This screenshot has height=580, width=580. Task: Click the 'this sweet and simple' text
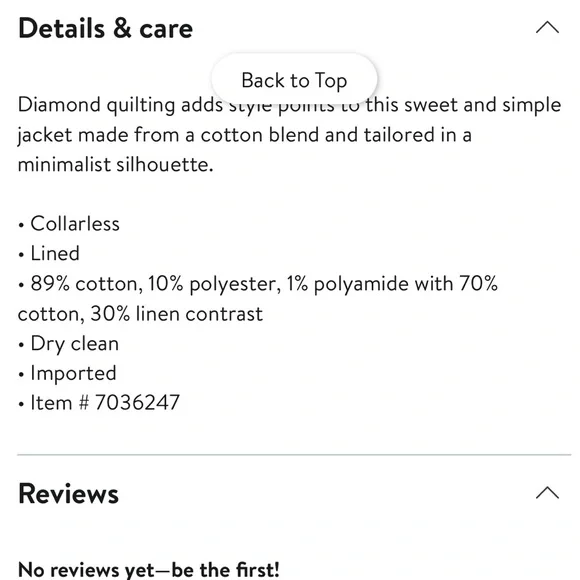(464, 105)
